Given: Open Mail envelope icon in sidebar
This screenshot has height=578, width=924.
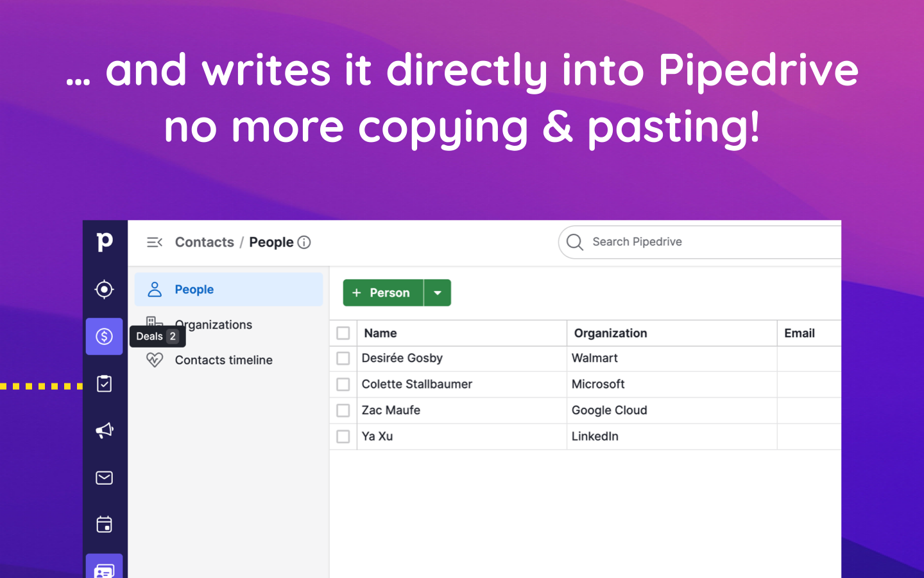Looking at the screenshot, I should tap(105, 478).
